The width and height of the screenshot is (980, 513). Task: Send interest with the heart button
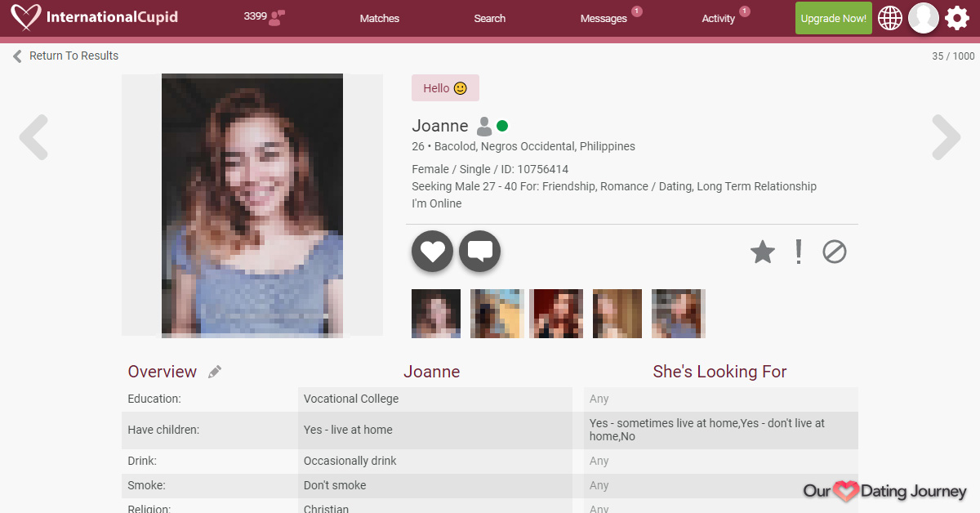[433, 252]
